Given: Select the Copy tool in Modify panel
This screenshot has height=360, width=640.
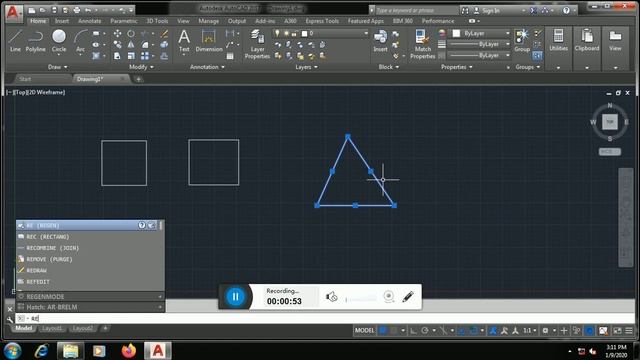Looking at the screenshot, I should coord(118,44).
